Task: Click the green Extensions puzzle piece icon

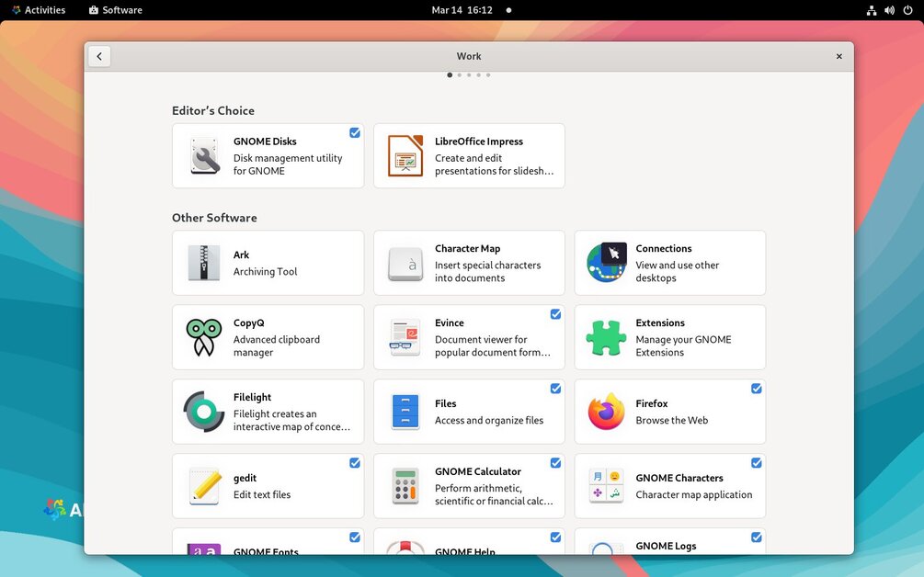Action: pyautogui.click(x=607, y=337)
